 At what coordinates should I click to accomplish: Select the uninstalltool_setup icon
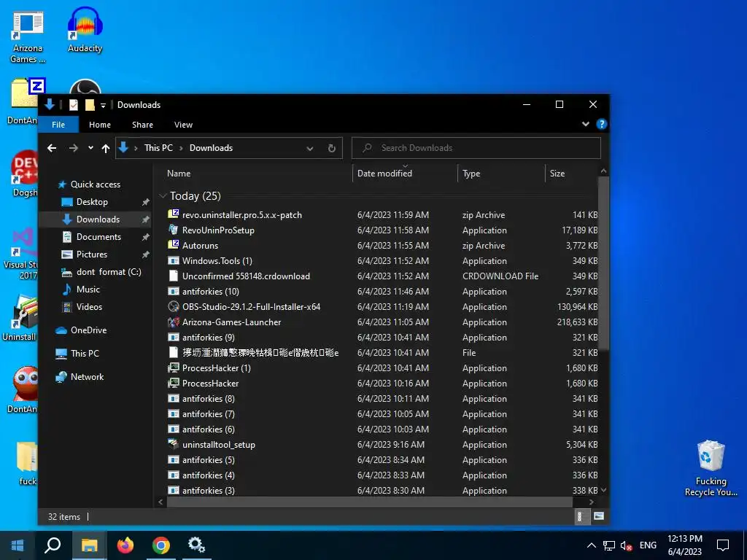(174, 445)
